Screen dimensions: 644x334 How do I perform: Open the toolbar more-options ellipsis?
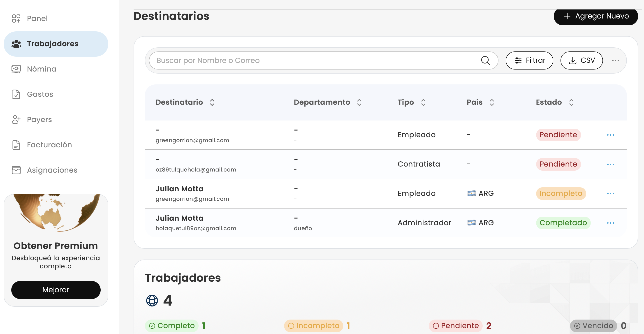point(615,60)
